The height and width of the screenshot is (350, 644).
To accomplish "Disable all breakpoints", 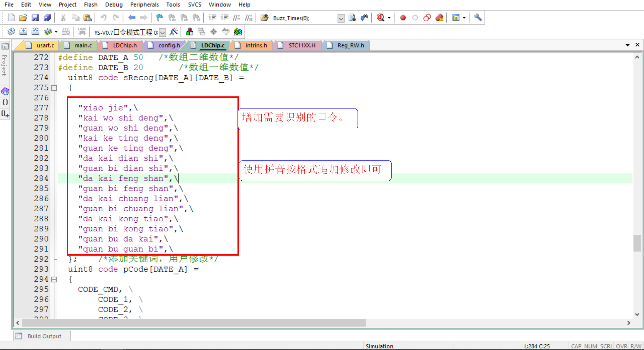I will click(427, 17).
